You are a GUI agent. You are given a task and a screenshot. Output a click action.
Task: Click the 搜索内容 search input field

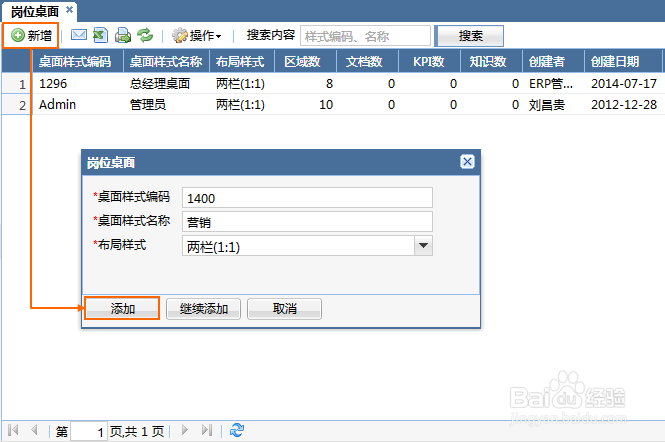click(365, 36)
